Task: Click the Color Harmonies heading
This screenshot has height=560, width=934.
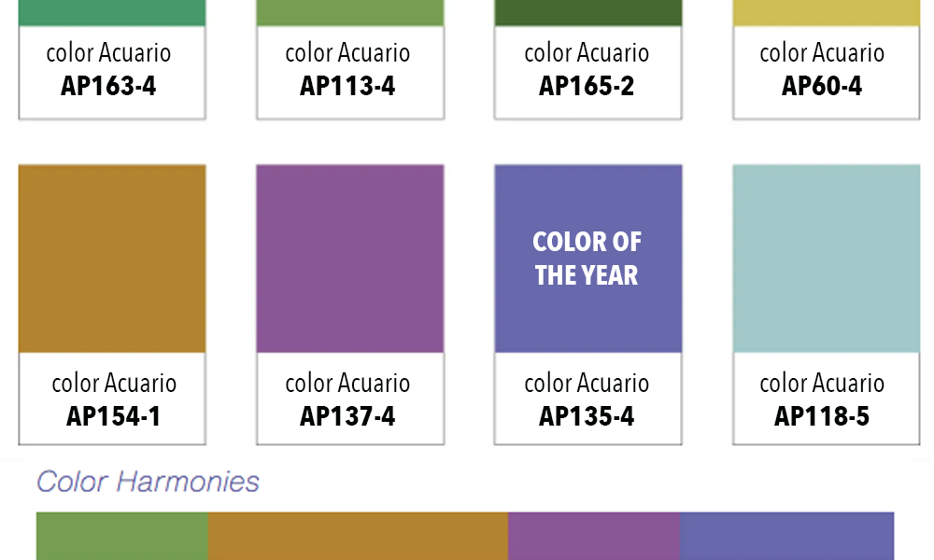Action: (x=148, y=482)
